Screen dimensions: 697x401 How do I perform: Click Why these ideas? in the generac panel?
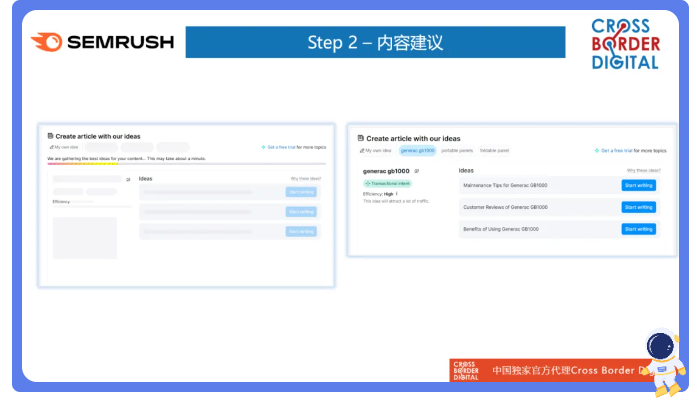pyautogui.click(x=644, y=170)
